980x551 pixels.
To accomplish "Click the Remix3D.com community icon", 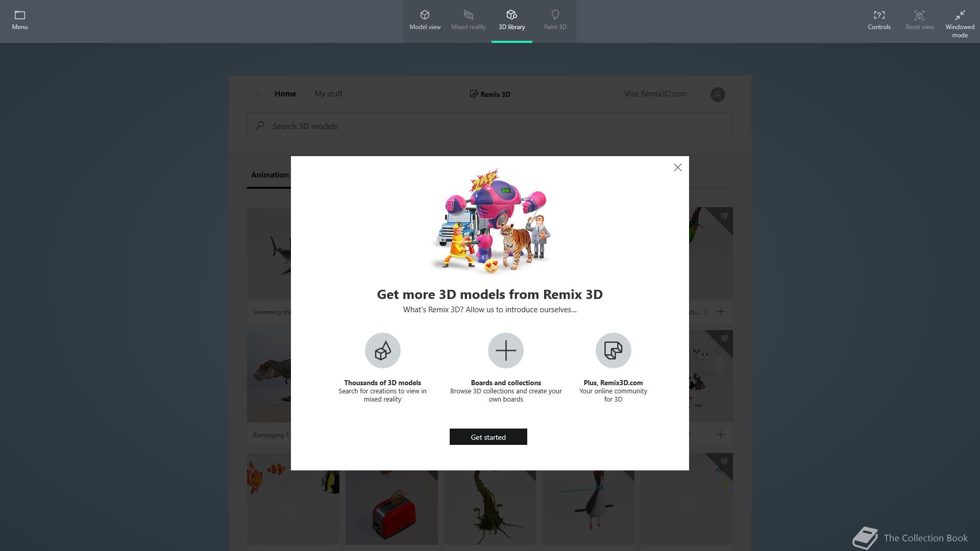I will point(613,350).
